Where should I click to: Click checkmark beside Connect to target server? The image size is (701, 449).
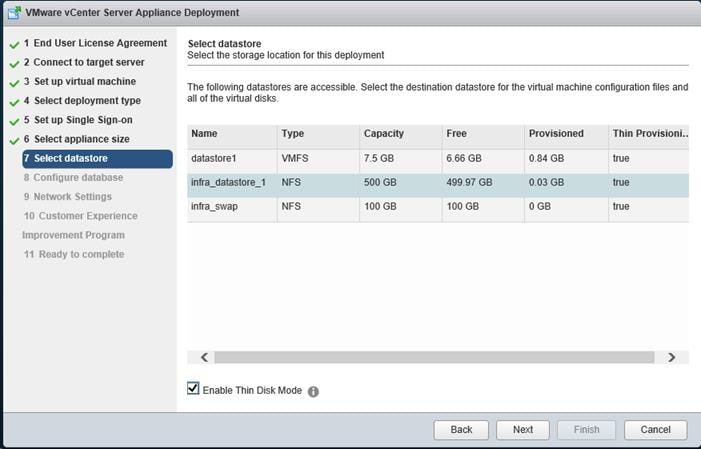pos(14,64)
